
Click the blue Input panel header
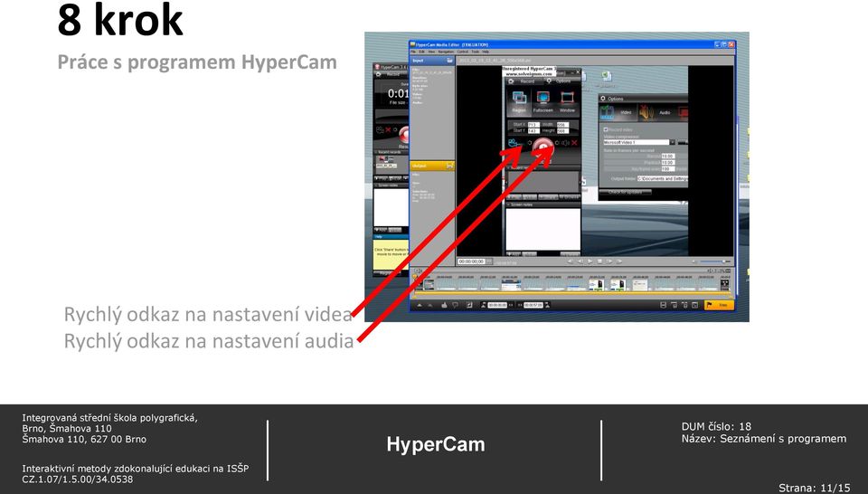coord(432,61)
